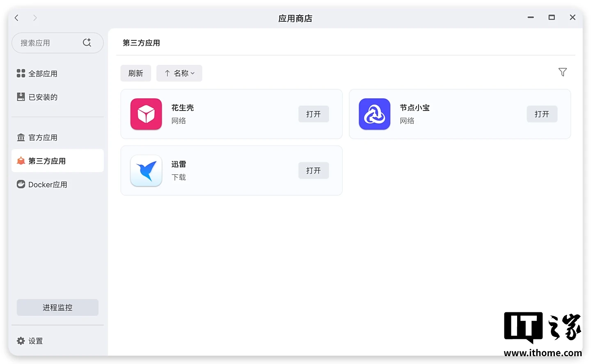Viewport: 591px width, 364px height.
Task: Open the 进程监控 process monitor
Action: coord(57,307)
